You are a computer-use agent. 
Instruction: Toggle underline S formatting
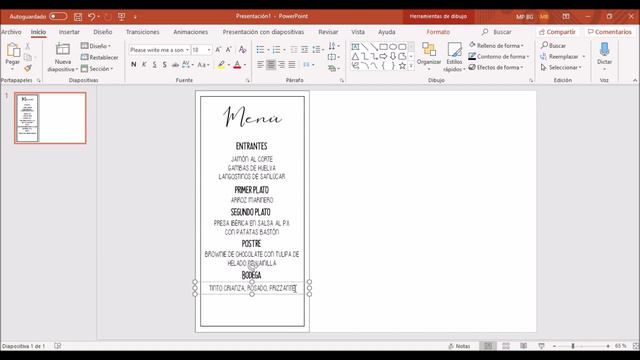coord(154,64)
